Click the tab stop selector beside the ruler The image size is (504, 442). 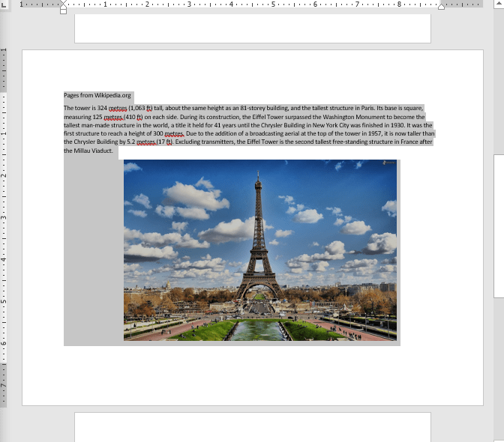click(4, 4)
